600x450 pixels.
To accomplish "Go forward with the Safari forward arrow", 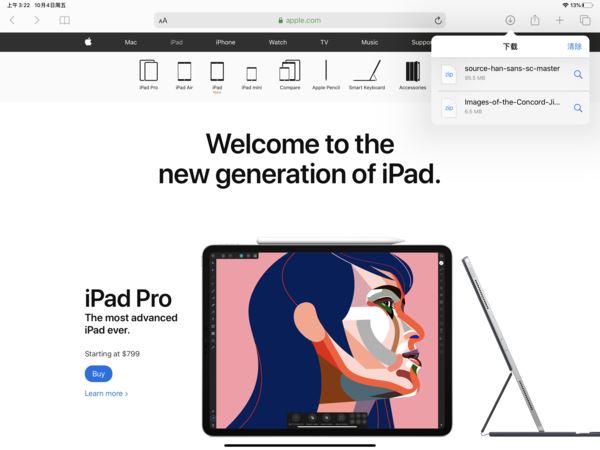I will point(37,20).
